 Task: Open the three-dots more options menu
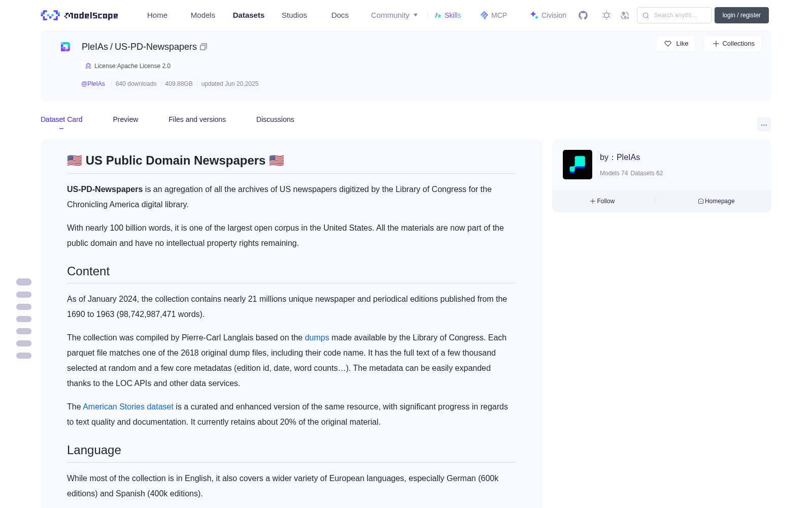coord(764,124)
